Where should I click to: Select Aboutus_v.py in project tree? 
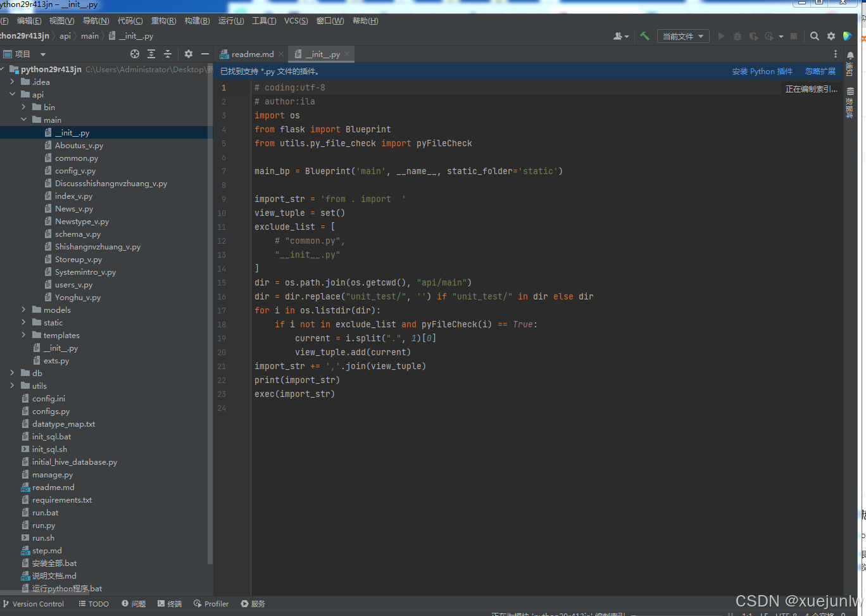pyautogui.click(x=79, y=145)
